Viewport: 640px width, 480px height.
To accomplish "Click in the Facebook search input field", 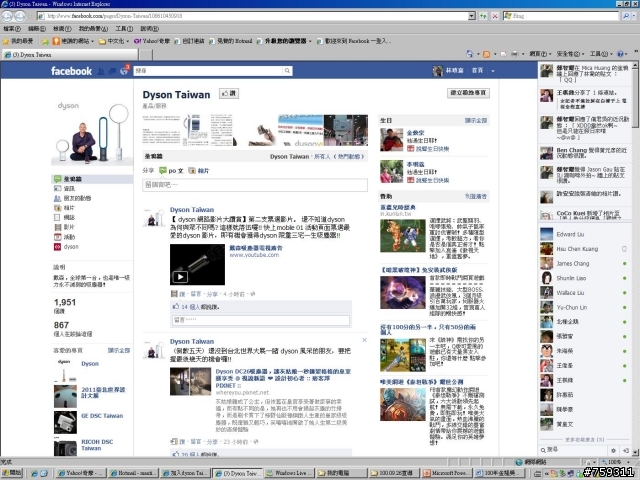I will [x=208, y=71].
